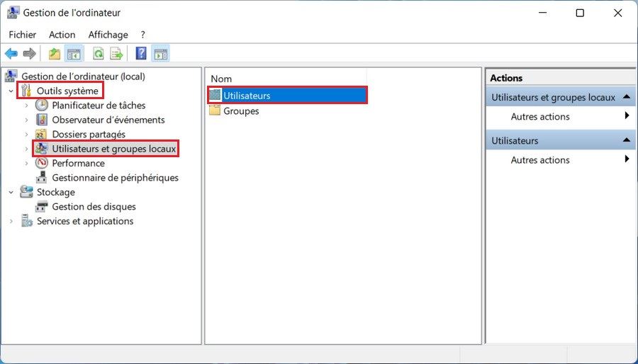
Task: Open the Action menu
Action: [x=62, y=35]
